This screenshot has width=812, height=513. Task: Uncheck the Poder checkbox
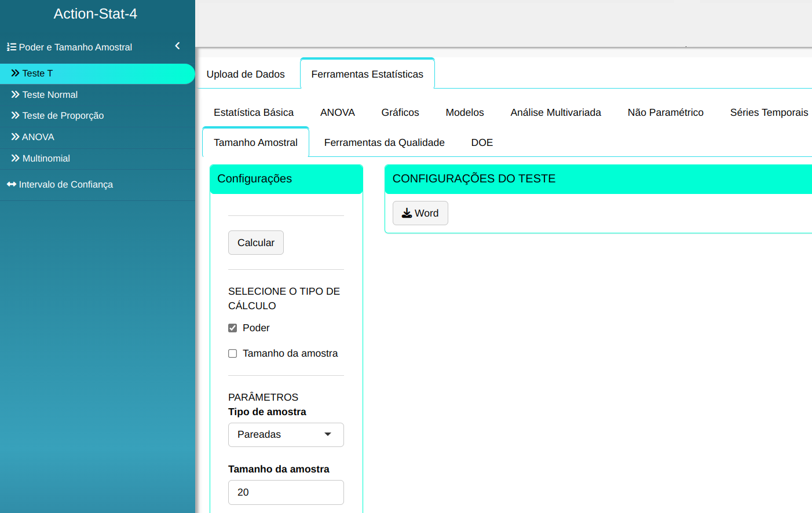point(233,328)
